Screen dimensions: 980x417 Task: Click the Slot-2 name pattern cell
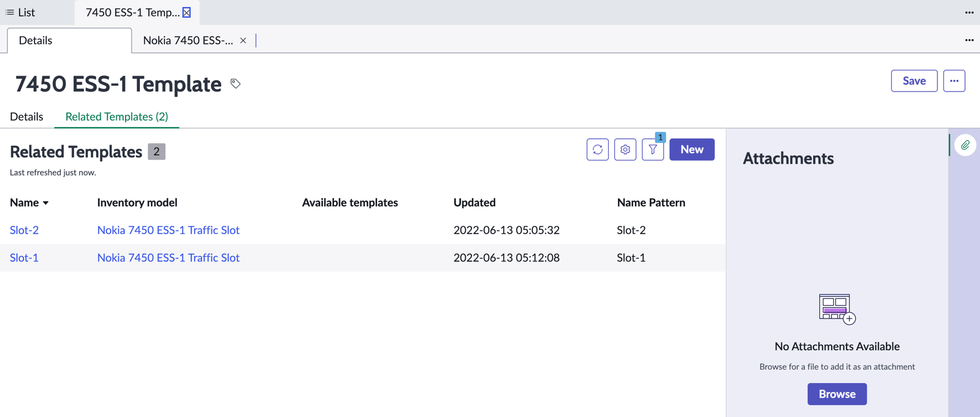(x=631, y=230)
